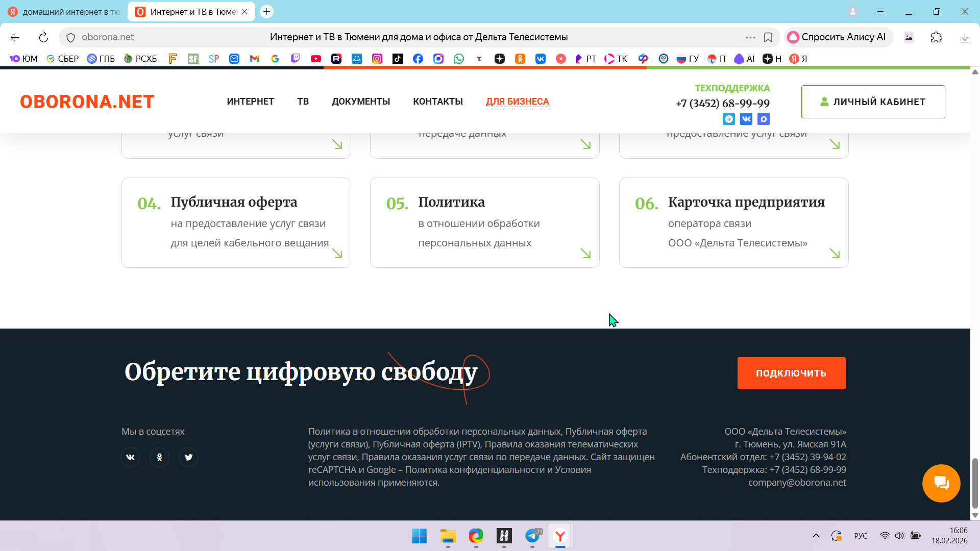
Task: Click the VK icon under the support phone
Action: click(x=746, y=119)
